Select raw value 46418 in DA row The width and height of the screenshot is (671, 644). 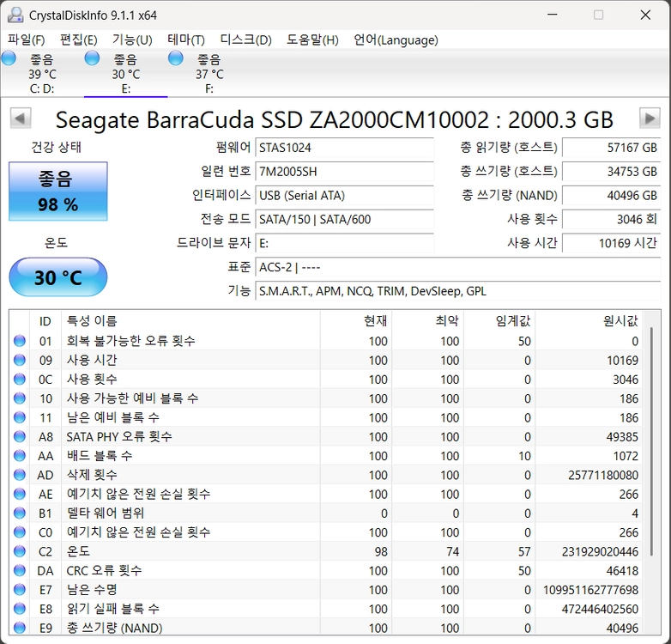tap(622, 571)
